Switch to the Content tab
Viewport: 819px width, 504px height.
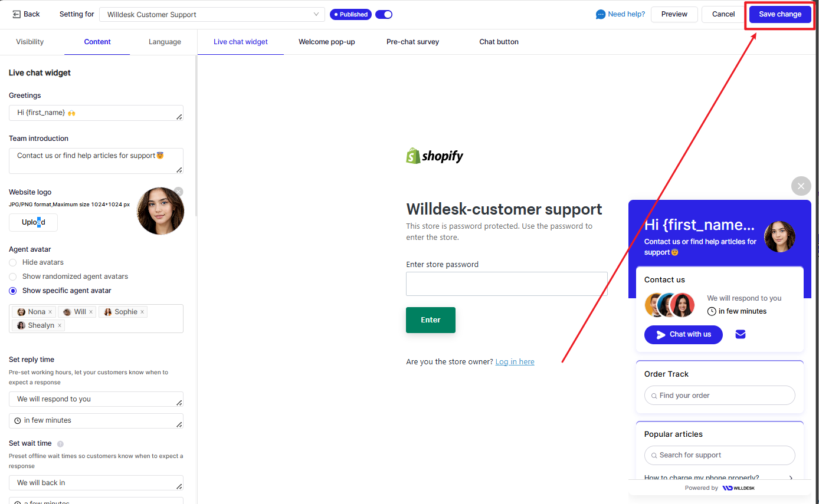97,42
